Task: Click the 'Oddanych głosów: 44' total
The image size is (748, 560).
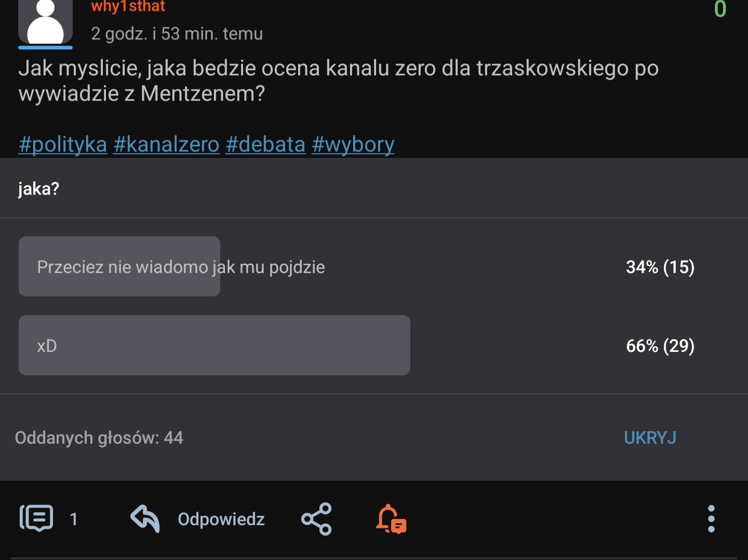Action: (99, 438)
